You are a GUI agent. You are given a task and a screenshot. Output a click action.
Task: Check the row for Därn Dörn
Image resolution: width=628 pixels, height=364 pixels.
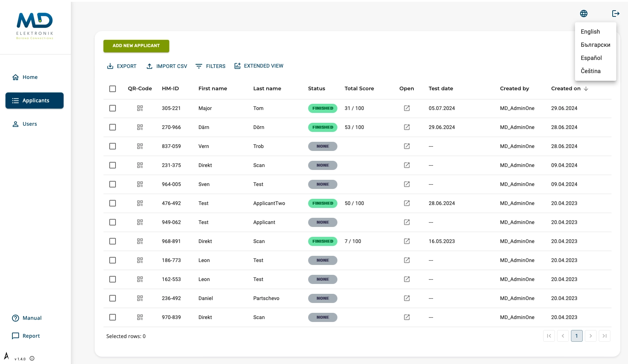(113, 127)
